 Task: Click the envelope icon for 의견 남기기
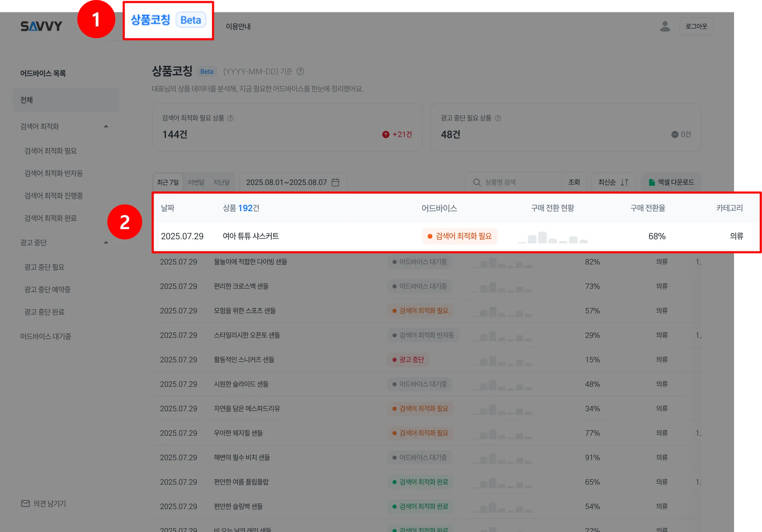25,503
